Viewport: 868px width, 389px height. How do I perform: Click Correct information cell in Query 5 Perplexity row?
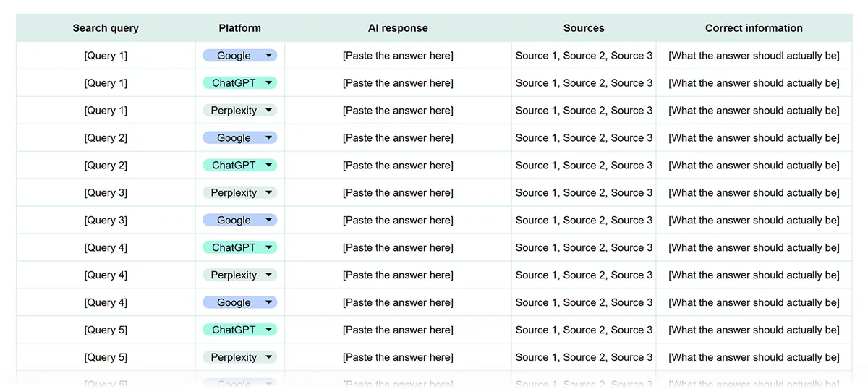click(x=754, y=358)
